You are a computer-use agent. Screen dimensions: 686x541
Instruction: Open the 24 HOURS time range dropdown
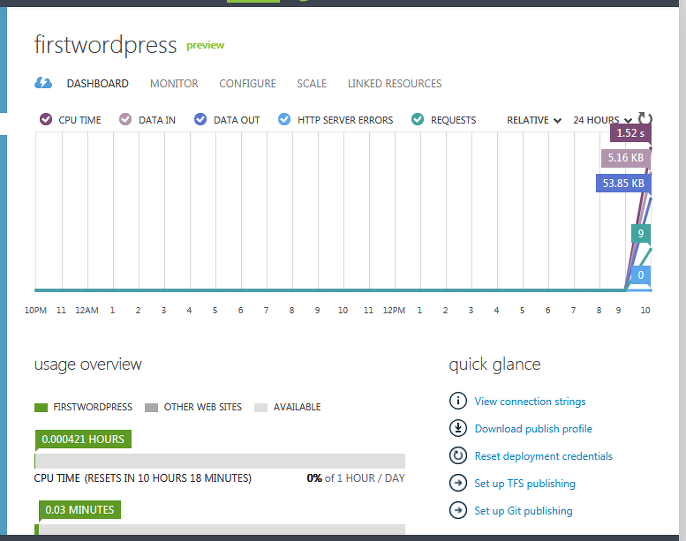(602, 120)
